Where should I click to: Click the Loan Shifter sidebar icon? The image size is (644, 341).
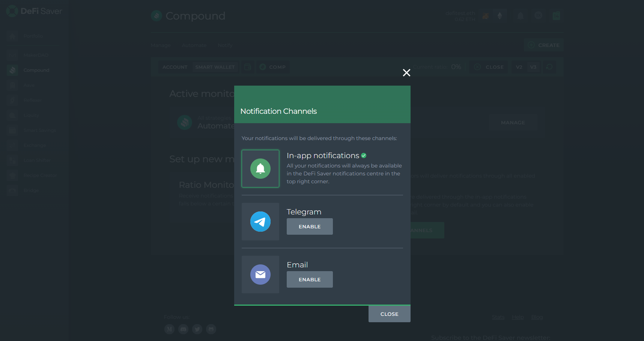(12, 160)
